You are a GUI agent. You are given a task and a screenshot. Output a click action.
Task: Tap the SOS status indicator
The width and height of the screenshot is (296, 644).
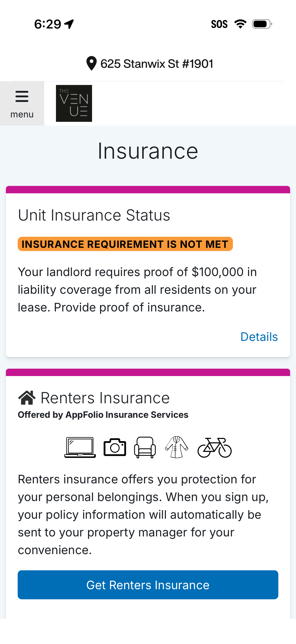point(219,24)
